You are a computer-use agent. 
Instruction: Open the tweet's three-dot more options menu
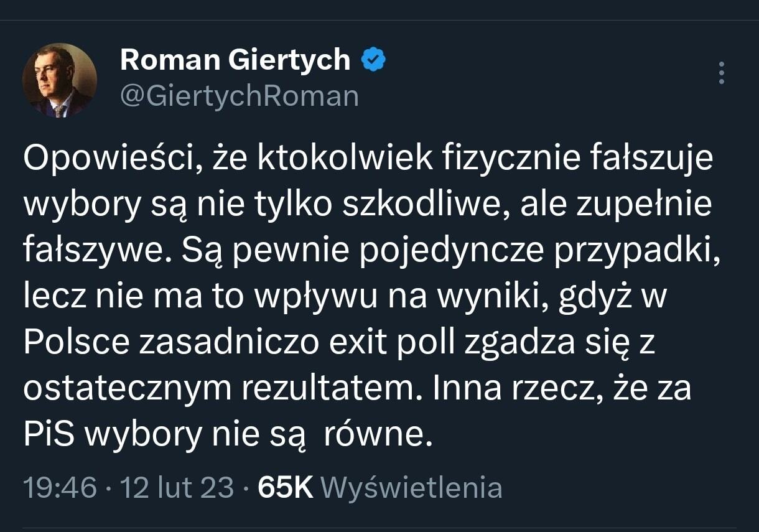(x=721, y=73)
